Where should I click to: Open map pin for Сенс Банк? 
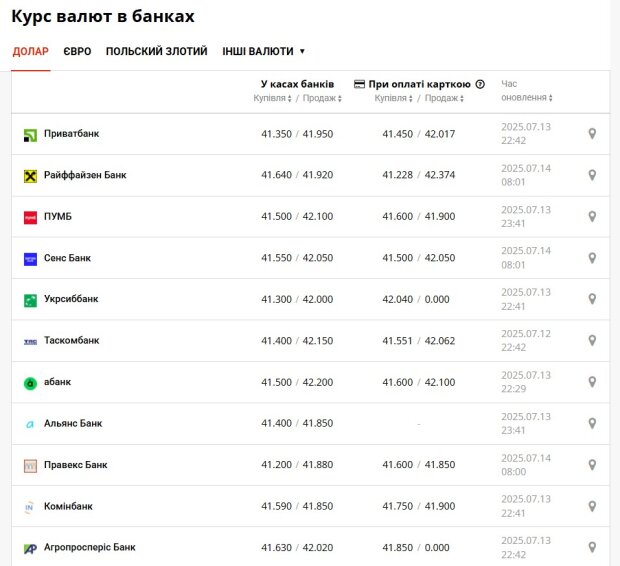click(x=592, y=258)
